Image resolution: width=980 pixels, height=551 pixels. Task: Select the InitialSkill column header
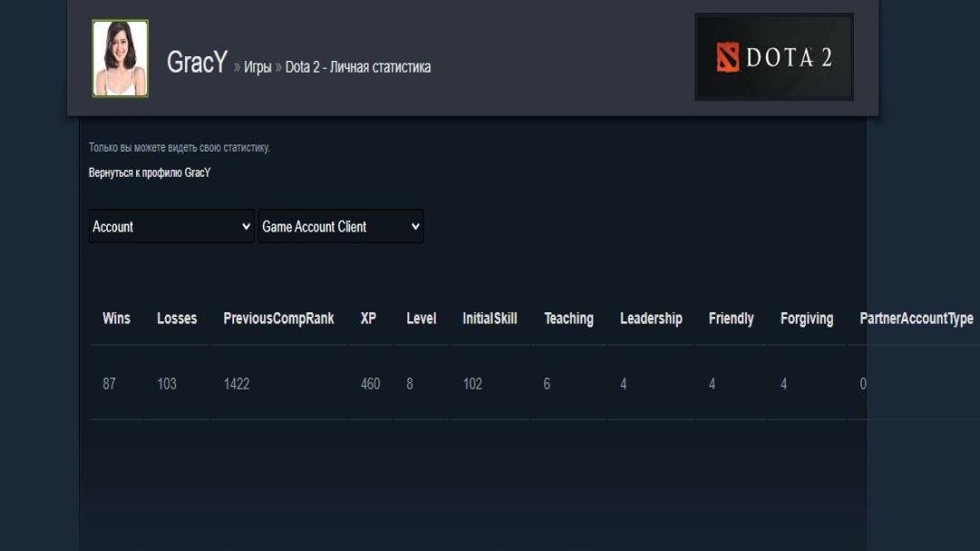(x=490, y=319)
